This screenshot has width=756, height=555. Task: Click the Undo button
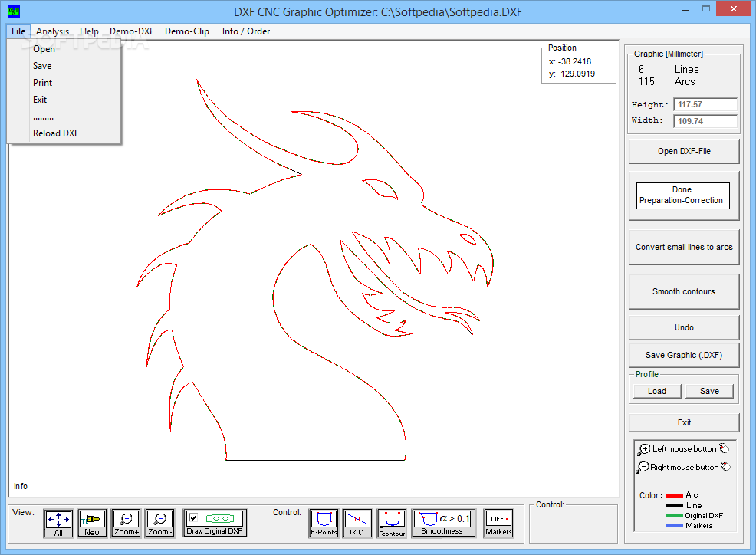(684, 327)
